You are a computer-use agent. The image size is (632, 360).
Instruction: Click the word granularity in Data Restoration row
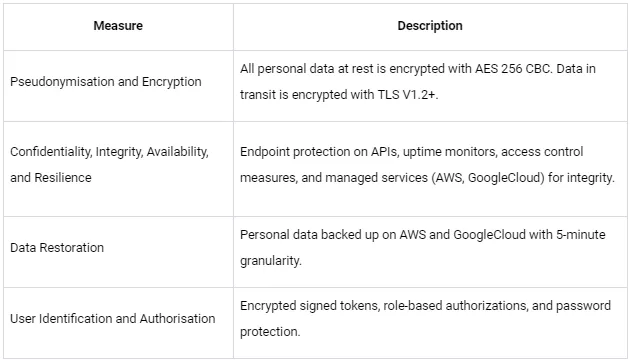click(x=271, y=261)
